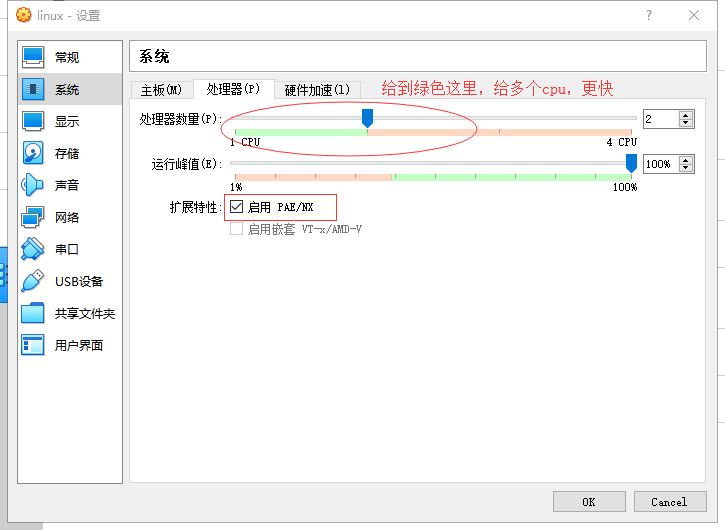Click the processor count input field
The height and width of the screenshot is (530, 725).
659,119
